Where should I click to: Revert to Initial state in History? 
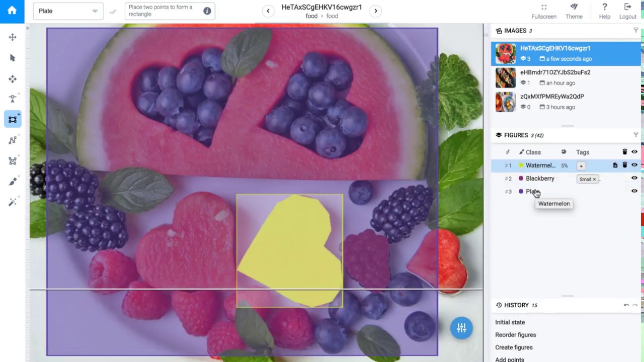(510, 322)
